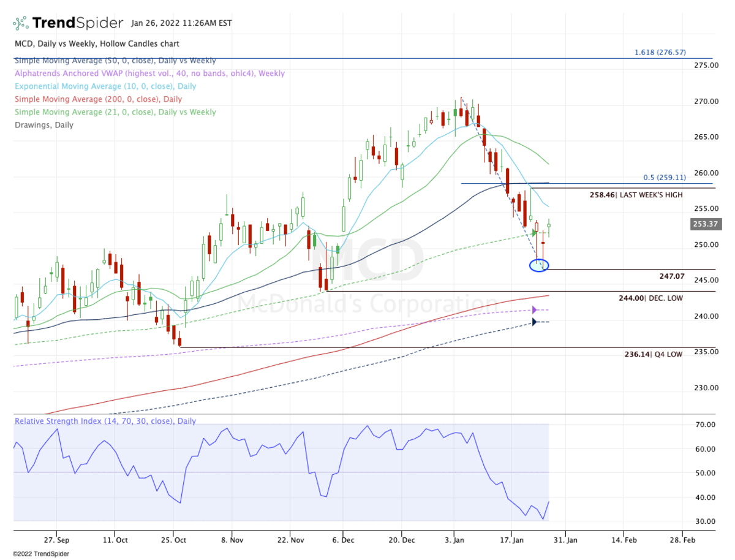Select Exponential Moving Average (10) legend entry

tap(105, 86)
